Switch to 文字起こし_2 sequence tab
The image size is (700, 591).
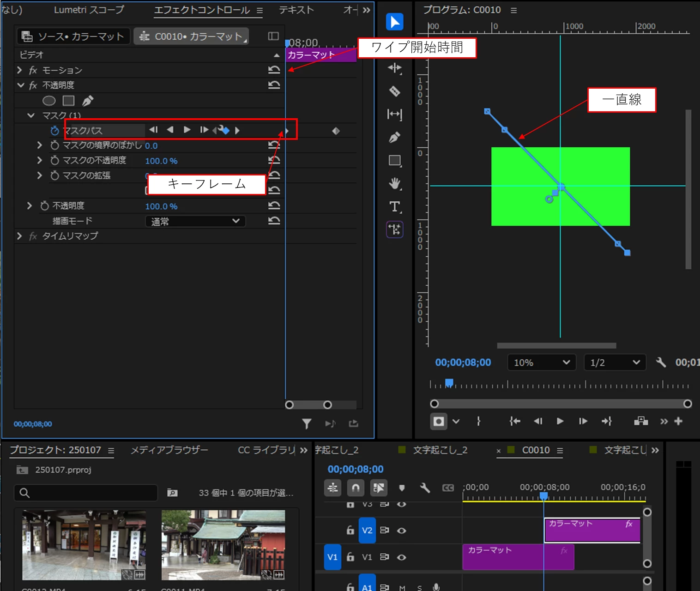(440, 450)
